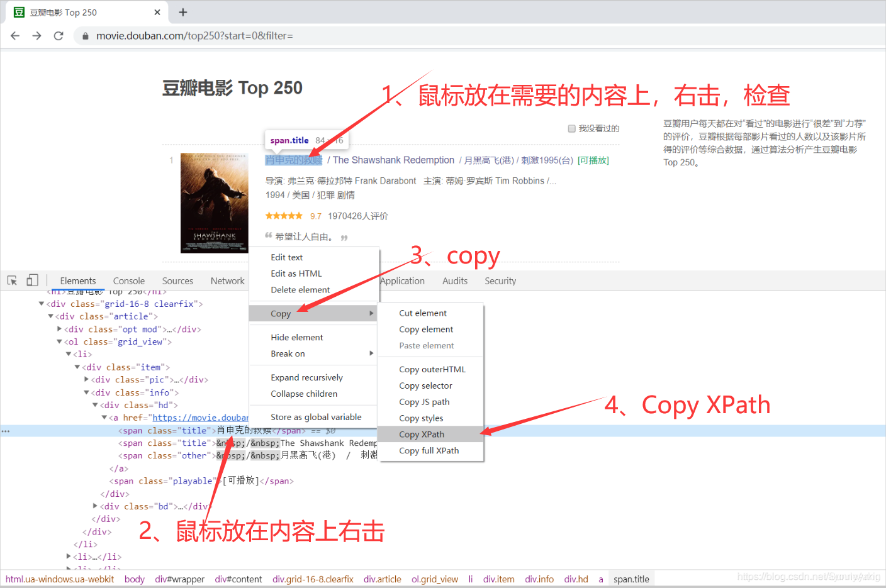Check the 我没看过的 checkbox

(571, 128)
